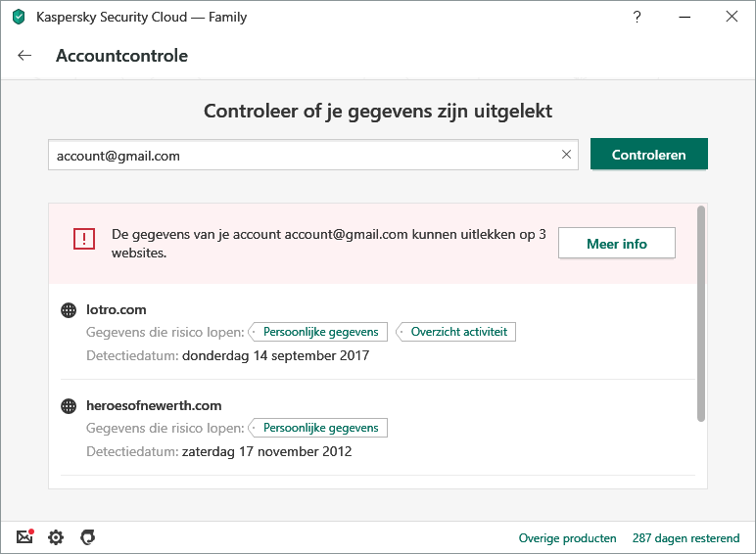Click the red exclamation warning icon
Screen dimensions: 756x554
click(x=84, y=239)
